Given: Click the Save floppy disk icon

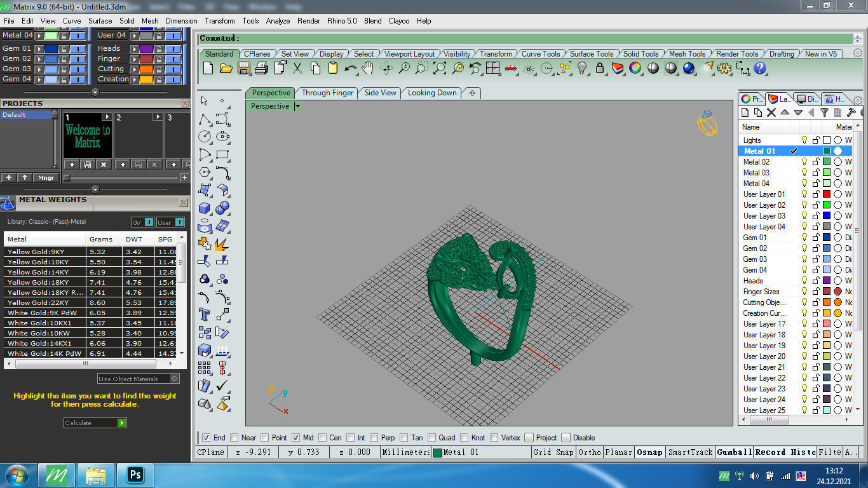Looking at the screenshot, I should tap(243, 68).
